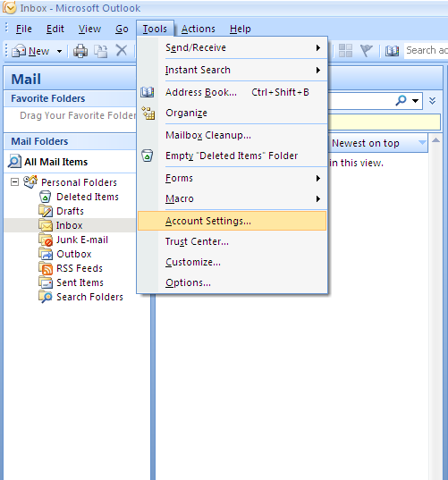Screen dimensions: 448x480
Task: Choose Address Book menu entry
Action: [x=232, y=92]
